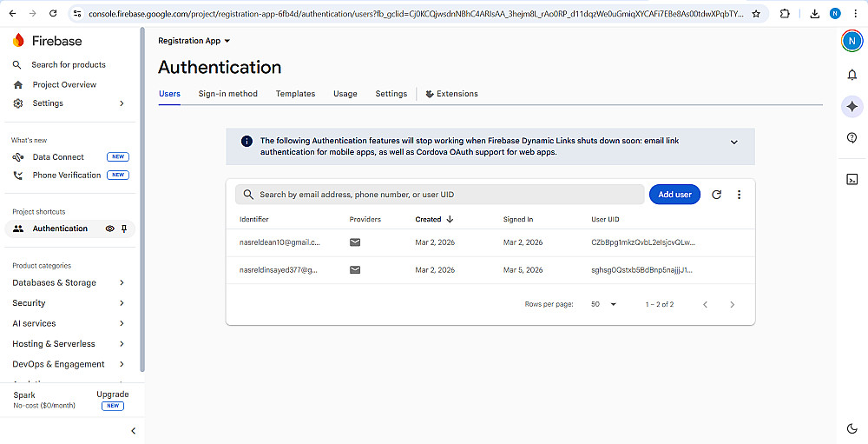
Task: Switch to the Sign-in method tab
Action: (x=227, y=94)
